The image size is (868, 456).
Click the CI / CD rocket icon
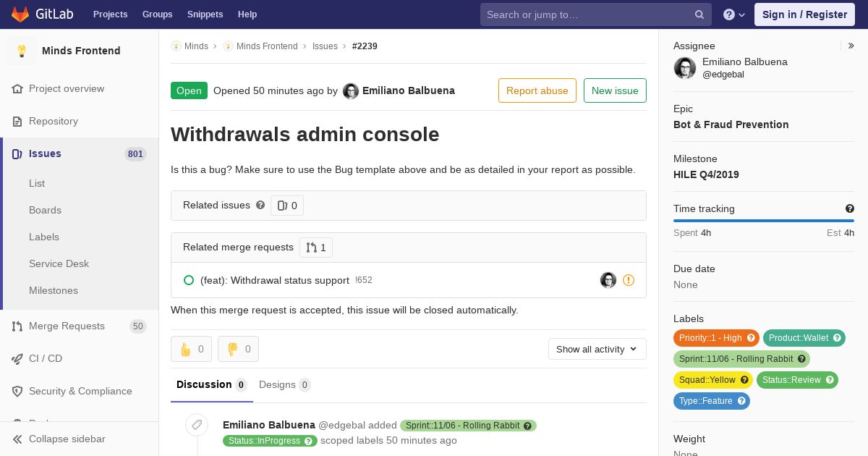coord(17,359)
